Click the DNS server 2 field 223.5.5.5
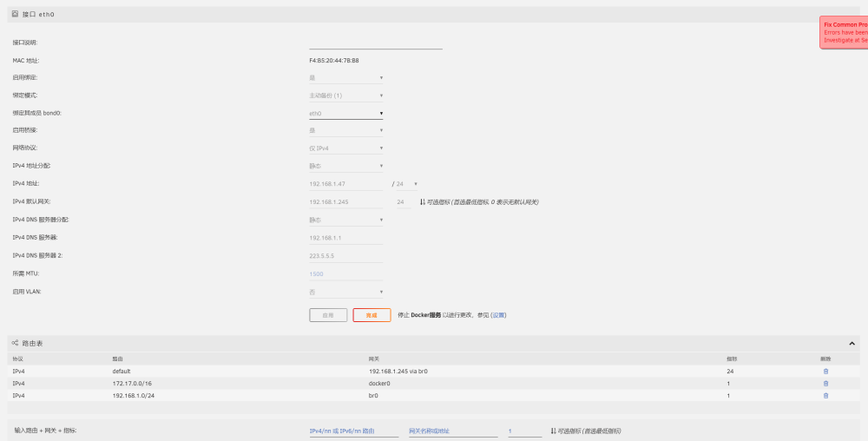 [x=346, y=255]
